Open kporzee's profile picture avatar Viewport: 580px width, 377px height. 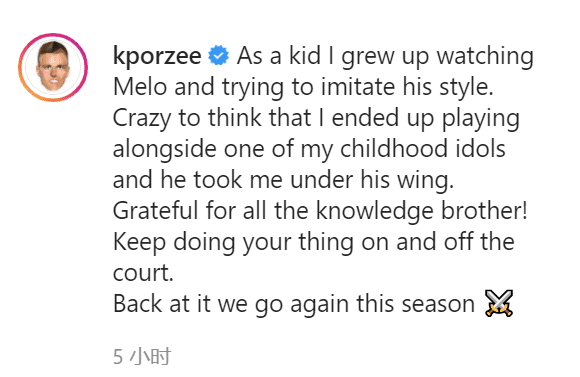tap(53, 67)
